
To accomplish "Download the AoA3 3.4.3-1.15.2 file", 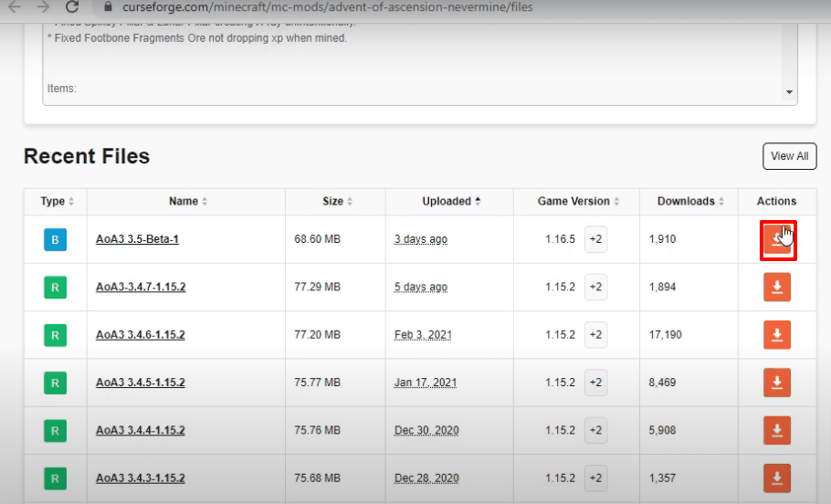I will [777, 478].
